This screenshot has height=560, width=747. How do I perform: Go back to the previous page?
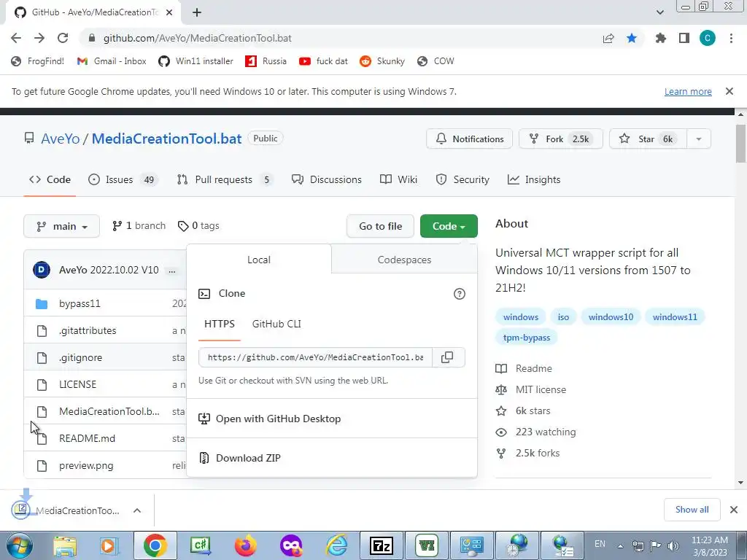[x=16, y=38]
